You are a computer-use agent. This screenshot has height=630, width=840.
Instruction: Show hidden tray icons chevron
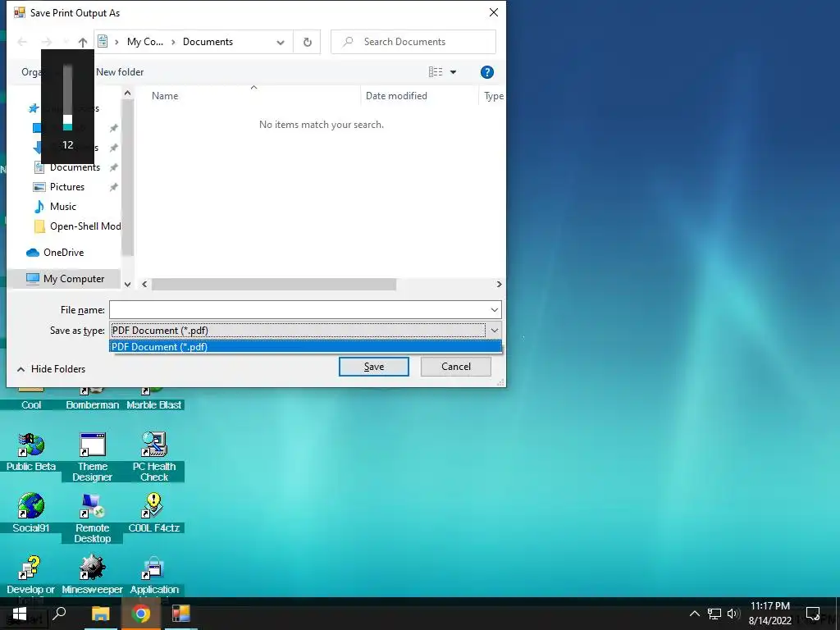tap(694, 614)
